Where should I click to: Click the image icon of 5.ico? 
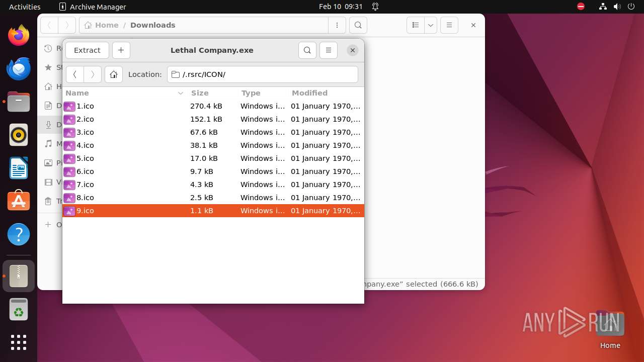69,158
